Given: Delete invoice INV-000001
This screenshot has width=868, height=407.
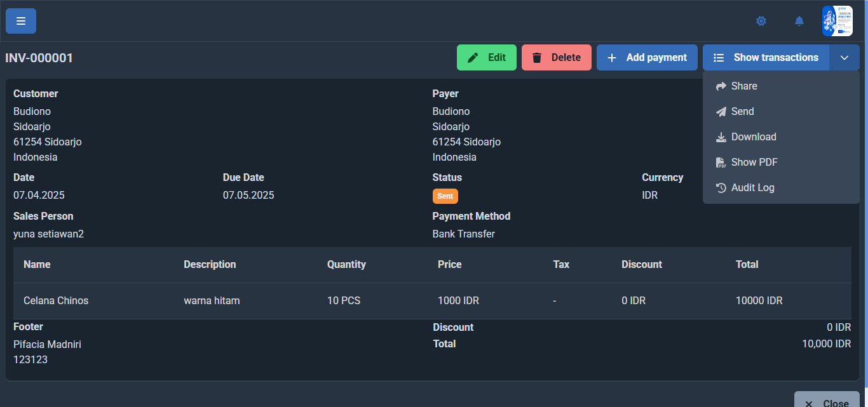Looking at the screenshot, I should [x=556, y=58].
